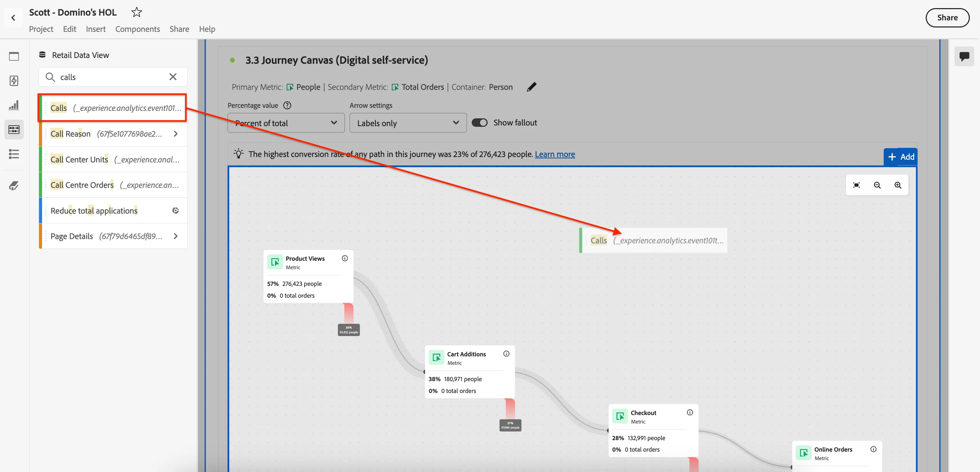Image resolution: width=980 pixels, height=472 pixels.
Task: Toggle the Show fallout switch
Action: point(479,122)
